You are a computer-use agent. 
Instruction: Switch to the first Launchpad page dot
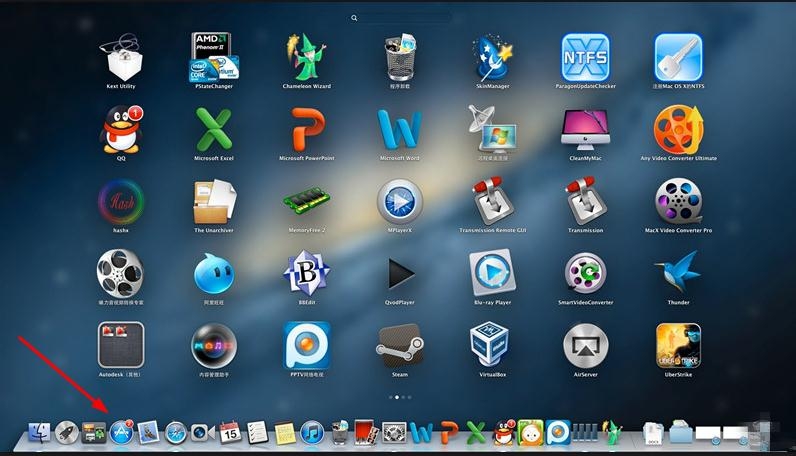[x=390, y=398]
